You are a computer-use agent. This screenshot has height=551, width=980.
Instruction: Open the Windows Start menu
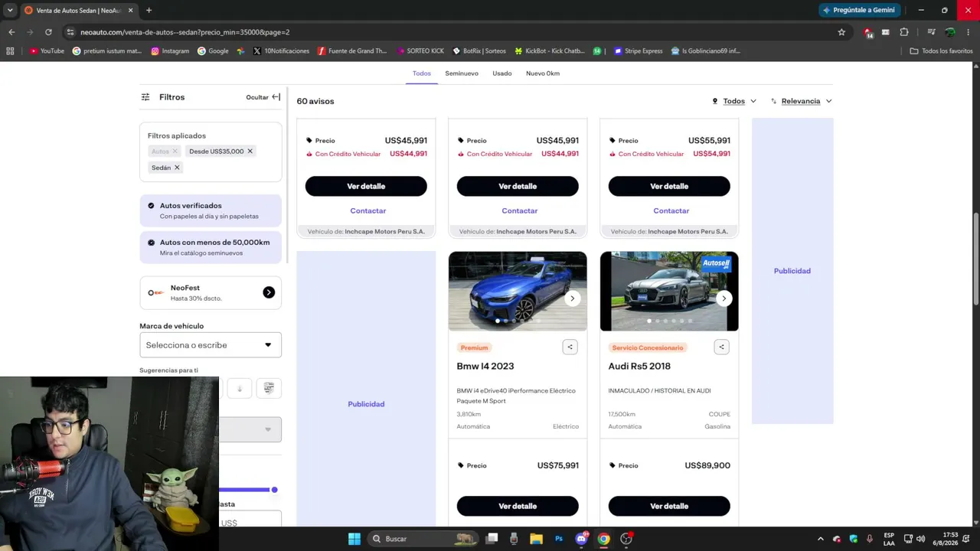coord(354,539)
